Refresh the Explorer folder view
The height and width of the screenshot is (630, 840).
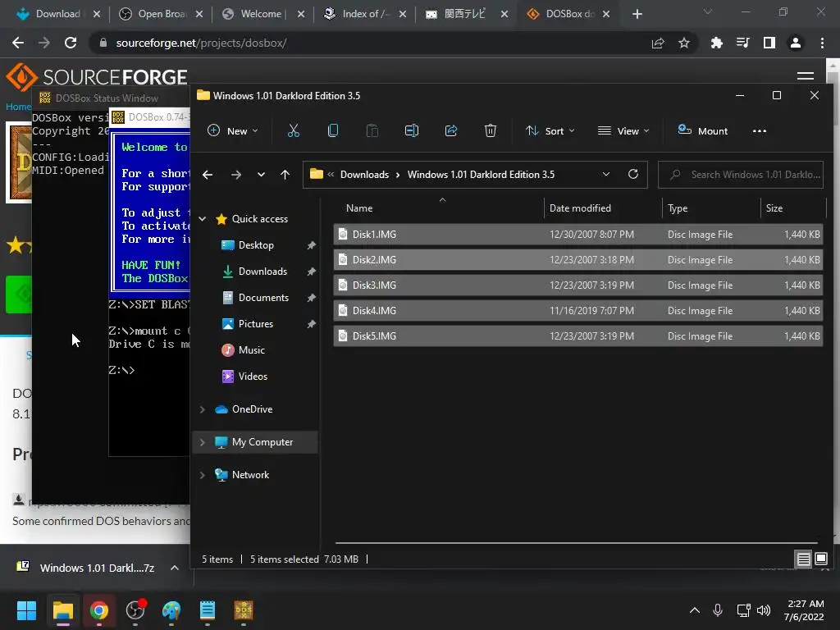pyautogui.click(x=633, y=175)
